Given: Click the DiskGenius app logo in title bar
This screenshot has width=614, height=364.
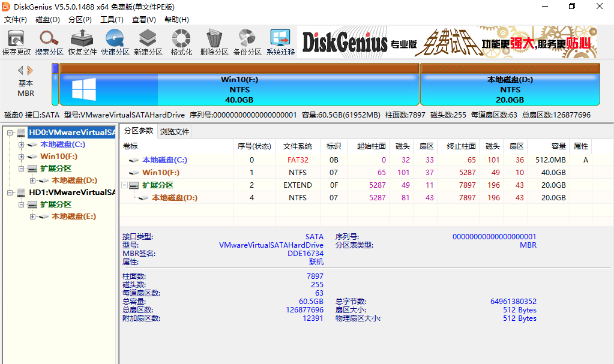Looking at the screenshot, I should pyautogui.click(x=6, y=7).
